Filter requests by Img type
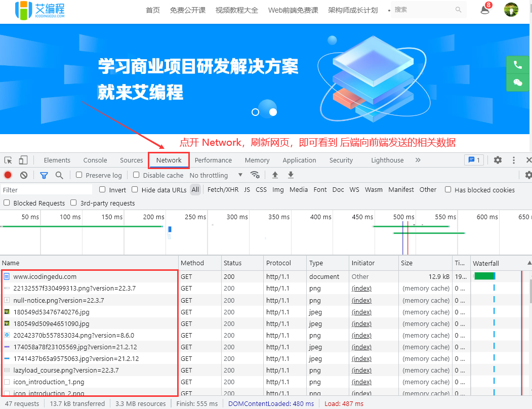 [278, 190]
